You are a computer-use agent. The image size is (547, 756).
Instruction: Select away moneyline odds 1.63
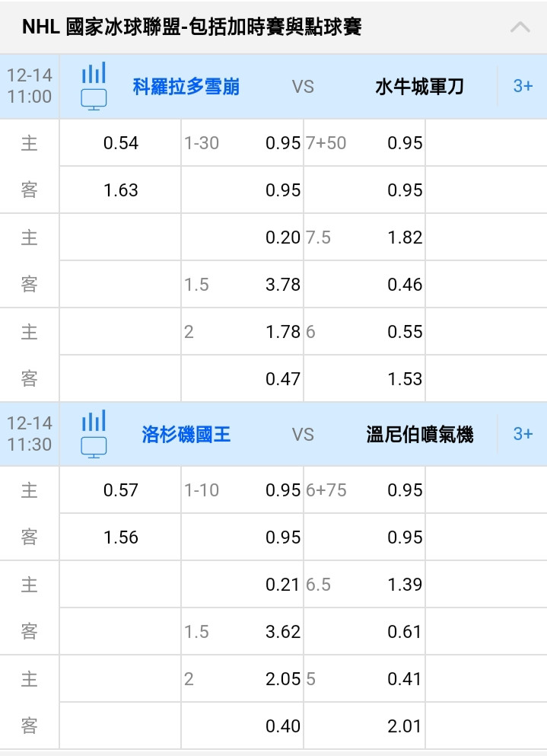tap(120, 190)
